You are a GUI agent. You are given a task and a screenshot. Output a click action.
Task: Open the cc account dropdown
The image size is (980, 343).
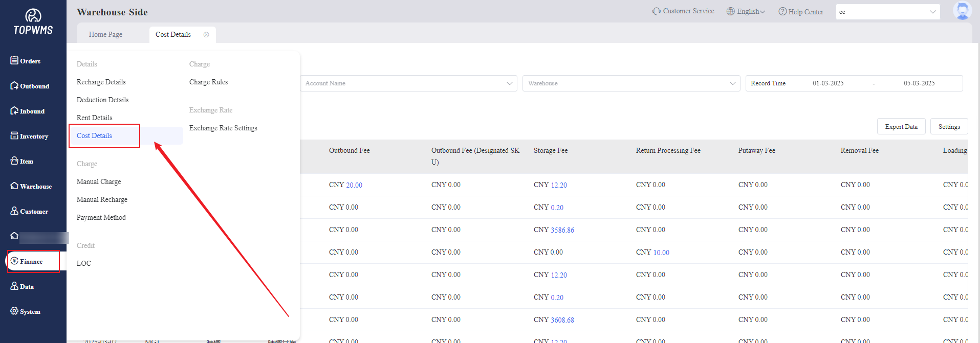887,12
